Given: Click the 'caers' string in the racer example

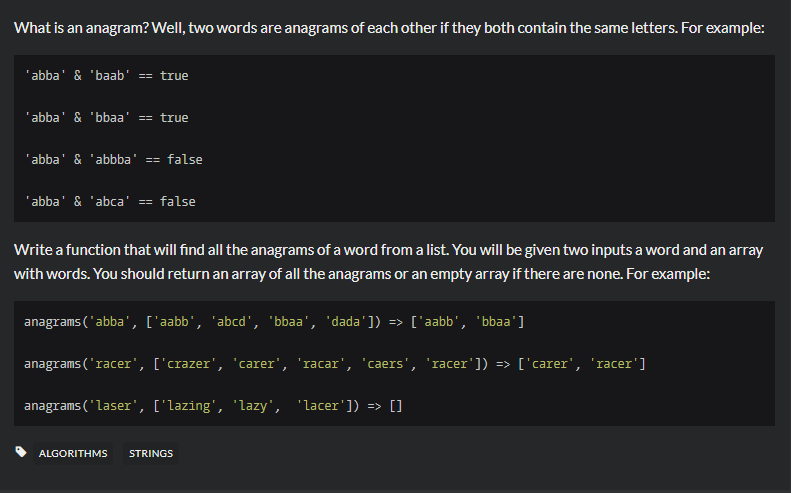Looking at the screenshot, I should coord(389,364).
